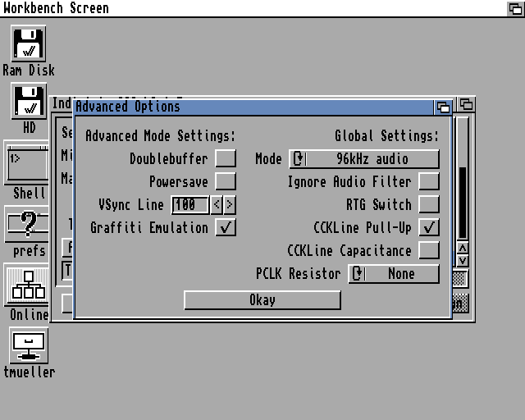Enable the Powersave checkbox

coord(226,181)
